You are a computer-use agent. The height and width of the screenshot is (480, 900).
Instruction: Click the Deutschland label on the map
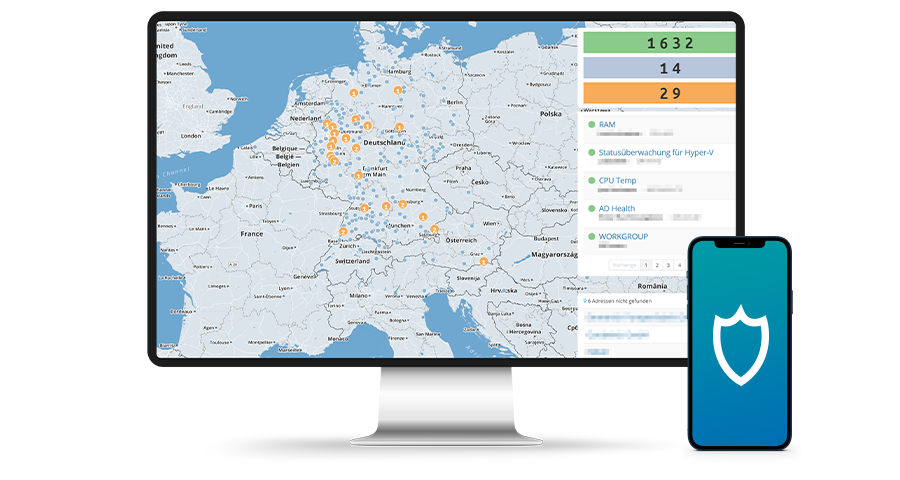click(x=385, y=142)
